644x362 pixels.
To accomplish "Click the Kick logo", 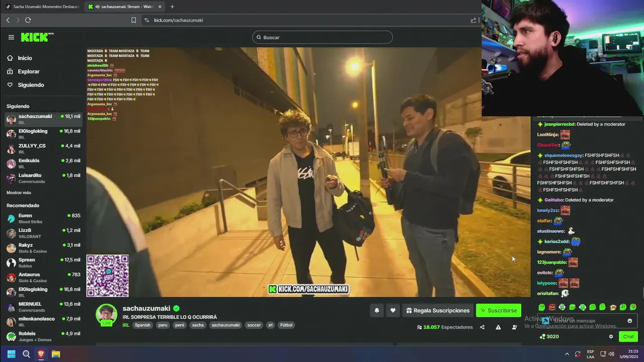I will pyautogui.click(x=37, y=37).
